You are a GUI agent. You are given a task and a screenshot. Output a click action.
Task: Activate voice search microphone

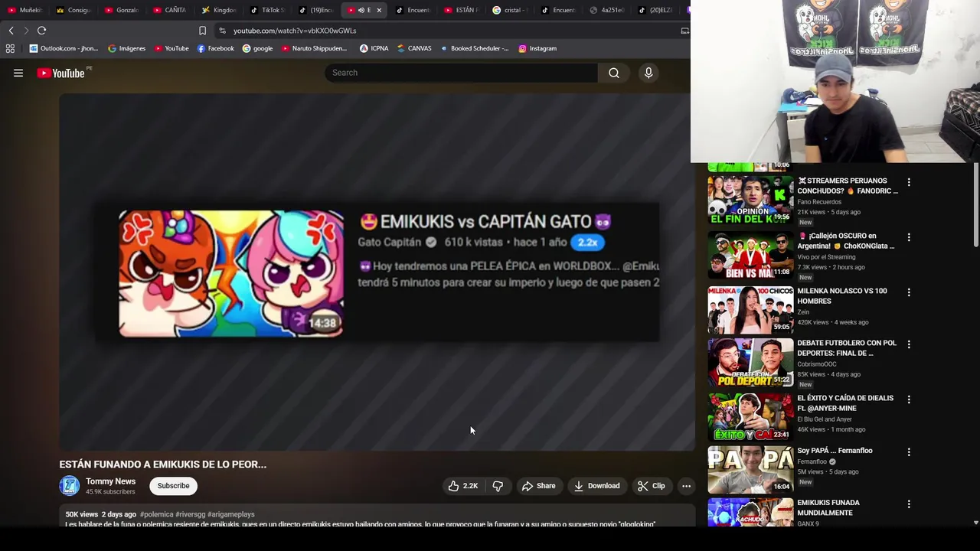pyautogui.click(x=648, y=73)
